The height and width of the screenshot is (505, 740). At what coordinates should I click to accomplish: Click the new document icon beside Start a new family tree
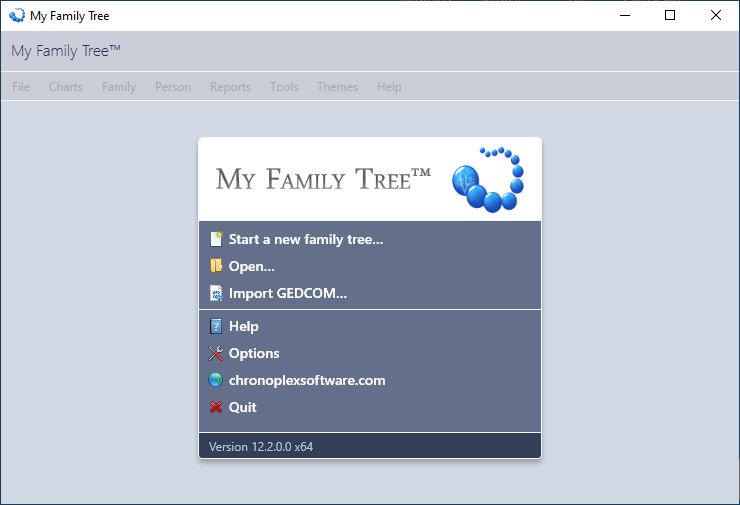click(x=216, y=239)
